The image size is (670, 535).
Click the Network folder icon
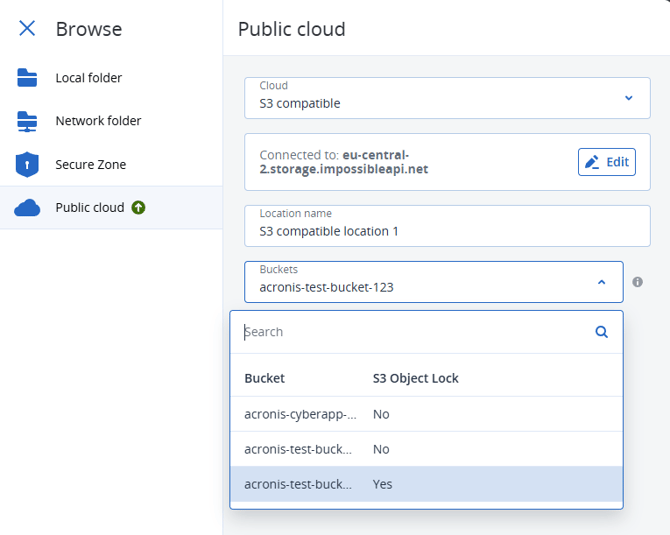(x=27, y=121)
